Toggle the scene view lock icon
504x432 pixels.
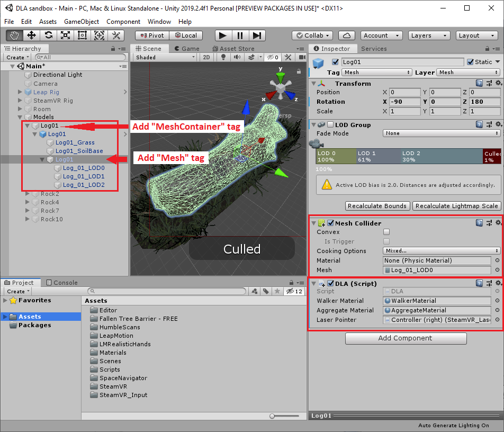[x=299, y=71]
